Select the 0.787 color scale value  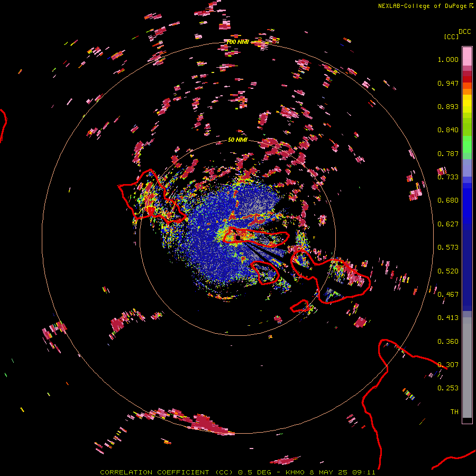pos(448,153)
